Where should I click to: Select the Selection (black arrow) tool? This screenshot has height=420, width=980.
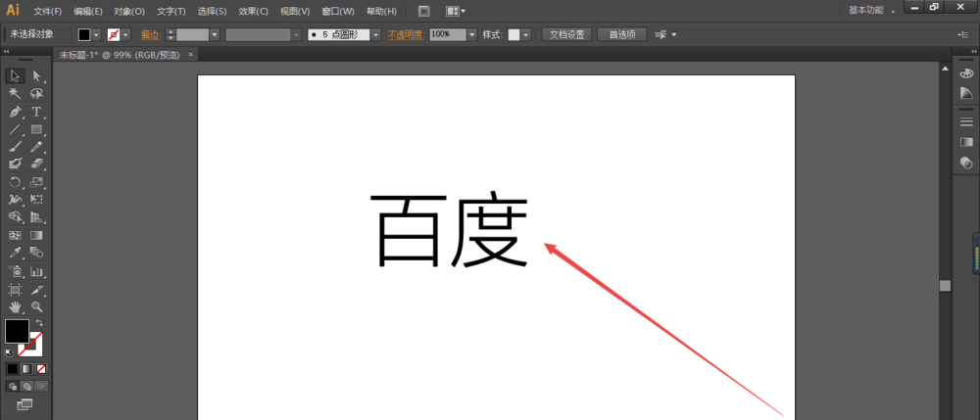click(x=15, y=76)
